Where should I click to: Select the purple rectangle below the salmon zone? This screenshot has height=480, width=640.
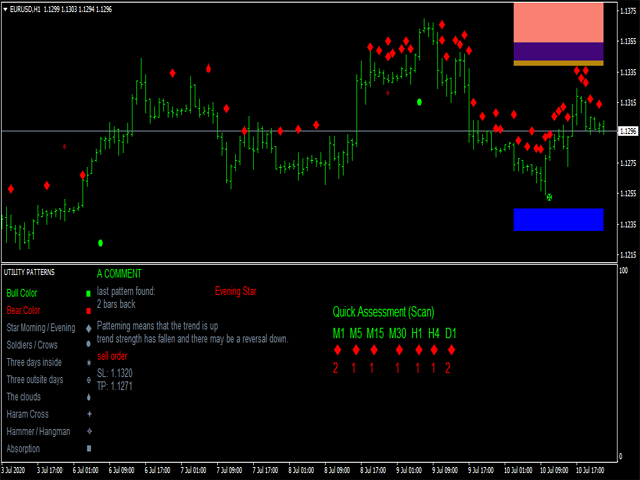tap(558, 51)
